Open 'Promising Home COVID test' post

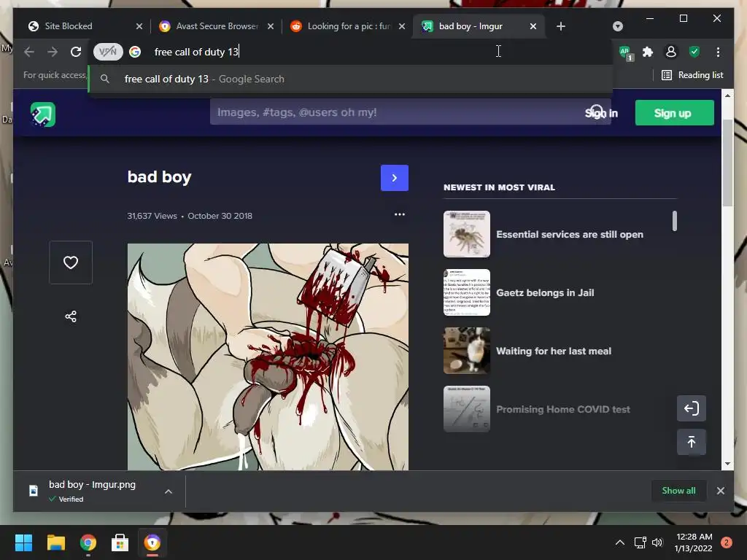pos(562,410)
